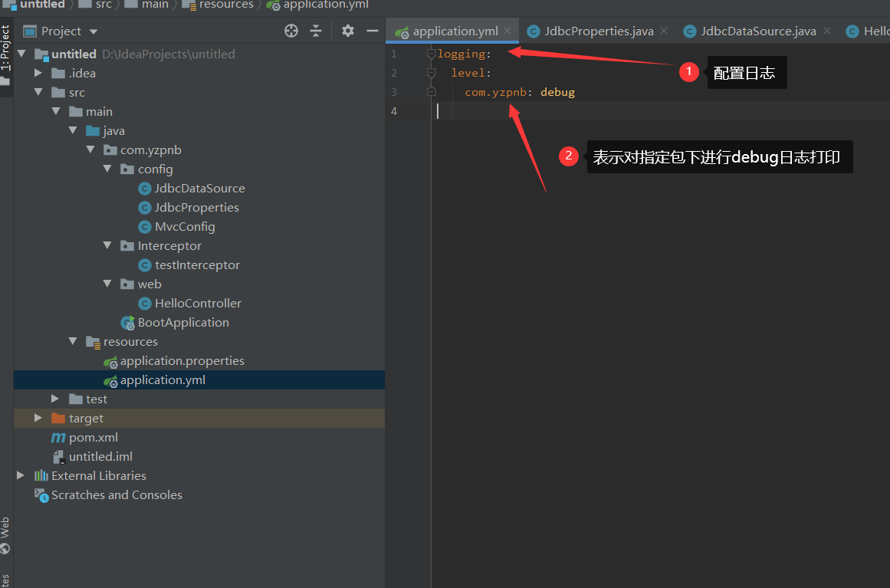Viewport: 890px width, 588px height.
Task: Click main in the breadcrumb bar
Action: [x=155, y=5]
